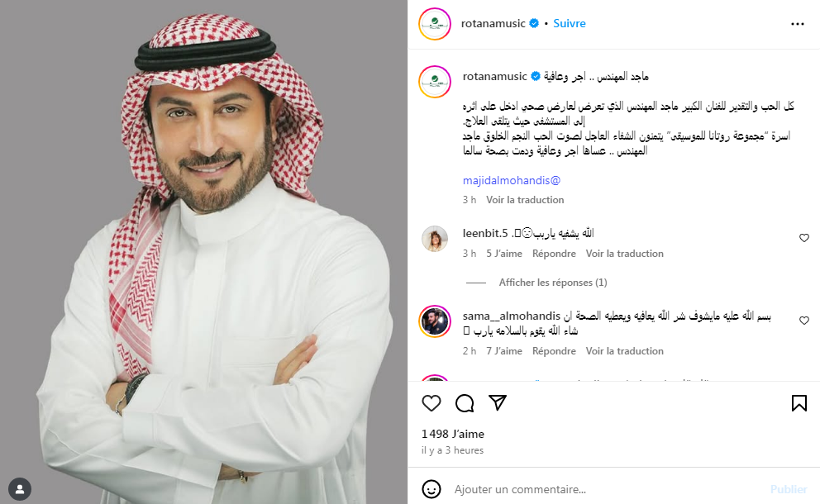Save the post with the bookmark icon
820x504 pixels.
click(x=799, y=403)
